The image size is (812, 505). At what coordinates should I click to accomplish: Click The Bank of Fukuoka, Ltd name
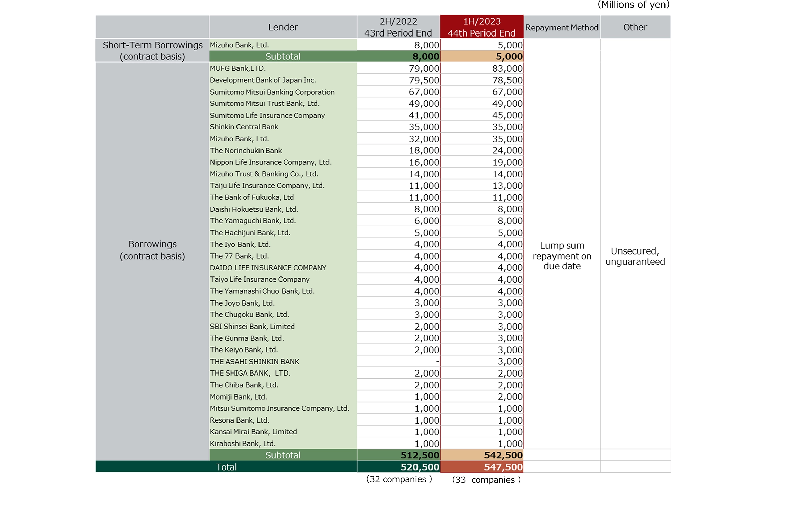[252, 197]
